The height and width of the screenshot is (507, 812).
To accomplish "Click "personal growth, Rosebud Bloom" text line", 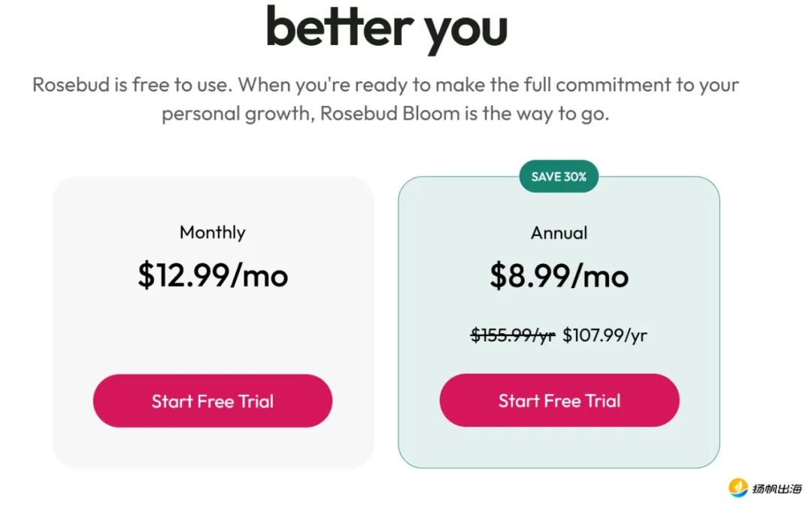I will click(x=311, y=114).
